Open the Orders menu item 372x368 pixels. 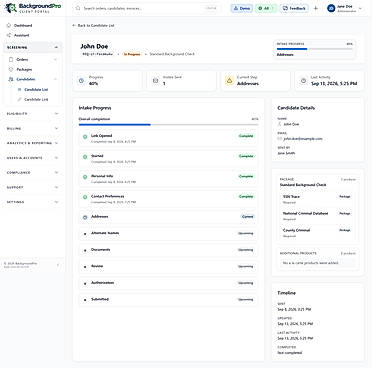coord(33,59)
